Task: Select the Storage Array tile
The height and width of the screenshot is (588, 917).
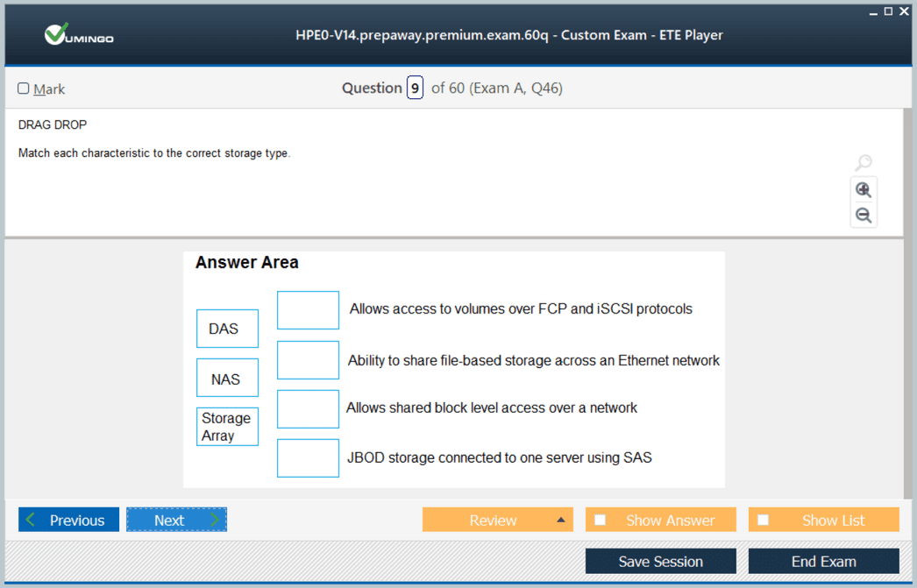Action: (x=227, y=427)
